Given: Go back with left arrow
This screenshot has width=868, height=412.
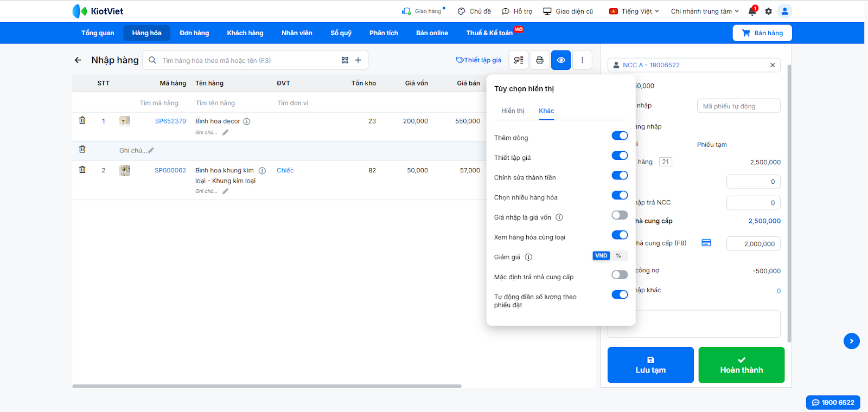Looking at the screenshot, I should coord(78,60).
